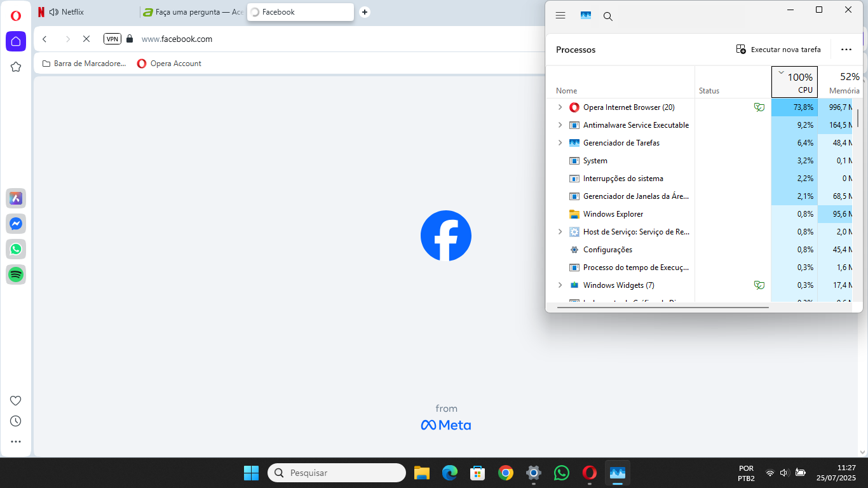Sort processes by the Memória column
The width and height of the screenshot is (868, 488).
pyautogui.click(x=840, y=82)
